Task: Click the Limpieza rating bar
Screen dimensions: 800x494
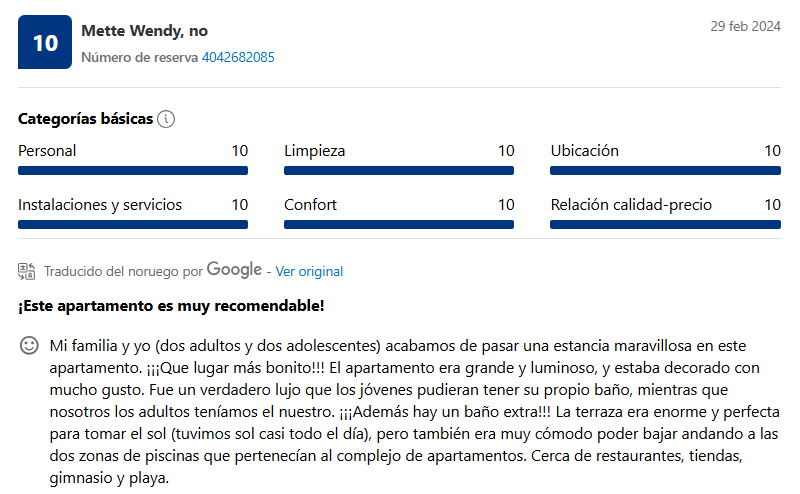Action: click(399, 171)
